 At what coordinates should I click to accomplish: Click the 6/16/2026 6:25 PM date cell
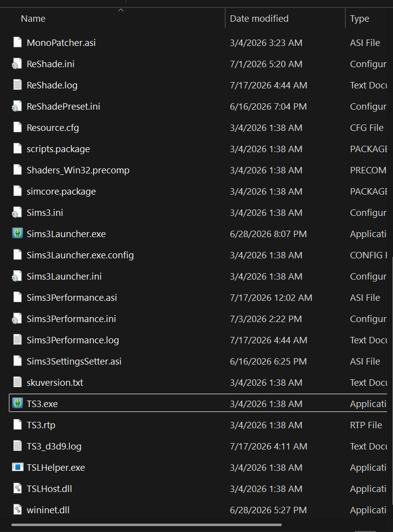click(x=268, y=362)
